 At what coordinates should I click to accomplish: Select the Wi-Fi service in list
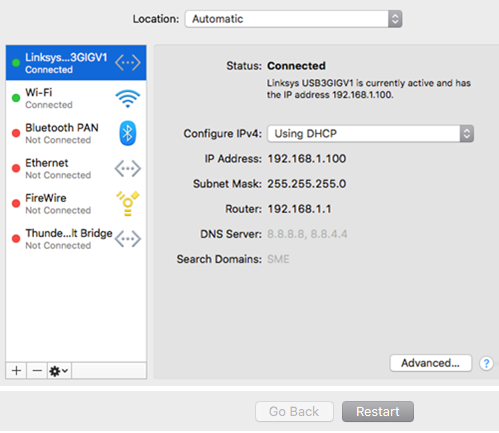(76, 98)
